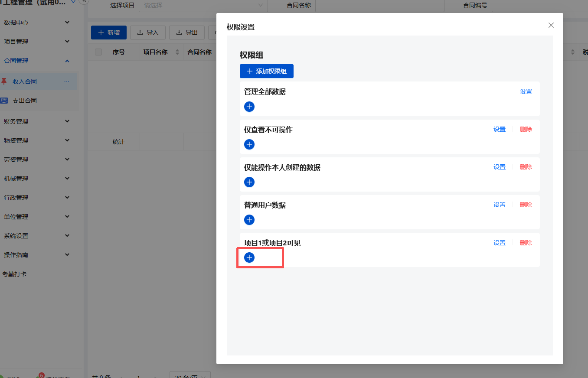Click the pin icon beside 收入合同
The image size is (588, 378).
4,81
